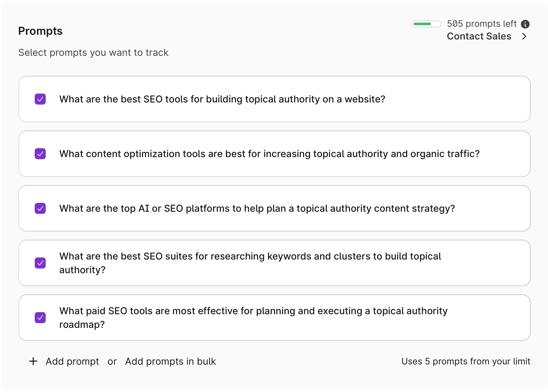Screen dimensions: 548x392
Task: Toggle the SEO suites keywords clusters checkbox
Action: [x=40, y=263]
